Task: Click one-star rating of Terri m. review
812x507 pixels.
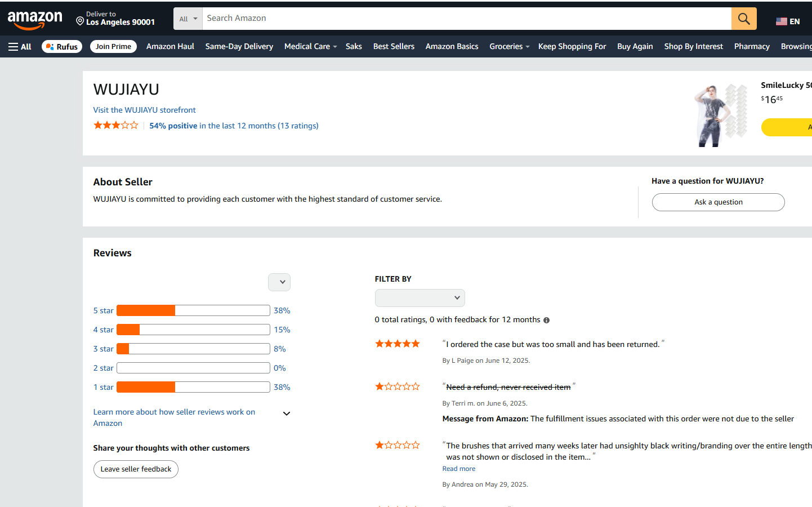Action: [x=398, y=386]
